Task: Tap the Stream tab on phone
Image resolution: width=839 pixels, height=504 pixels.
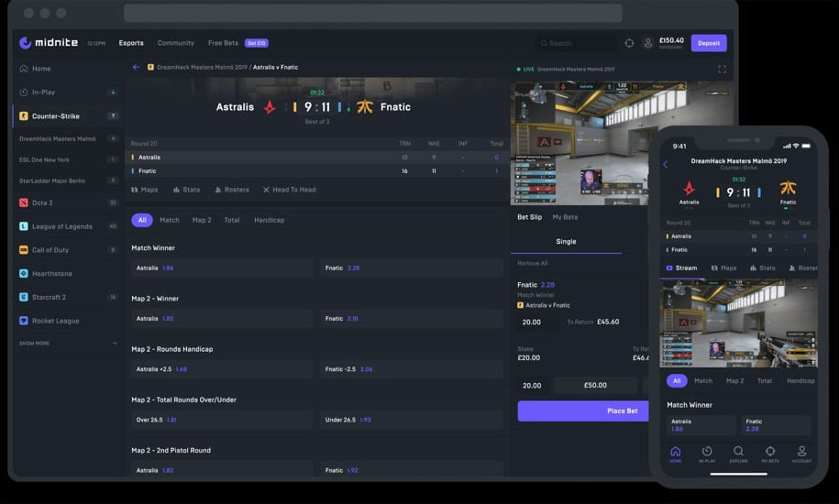Action: (x=681, y=268)
